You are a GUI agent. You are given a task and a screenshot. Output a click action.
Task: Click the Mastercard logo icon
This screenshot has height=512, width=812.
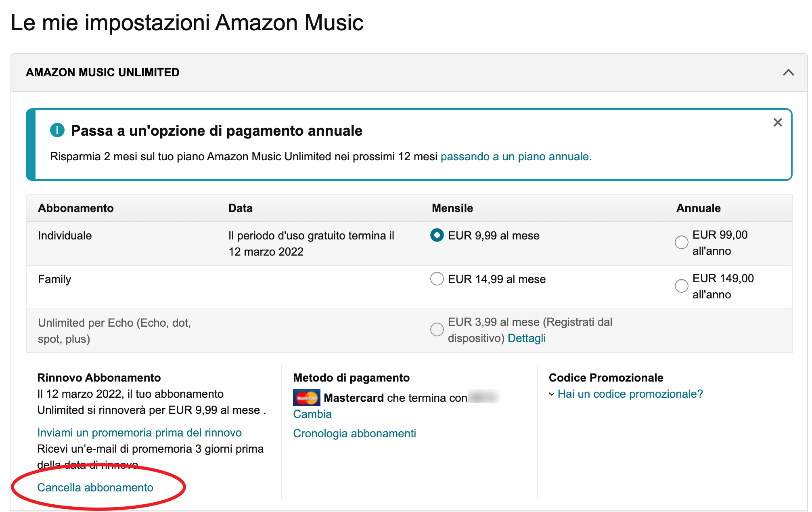coord(307,398)
